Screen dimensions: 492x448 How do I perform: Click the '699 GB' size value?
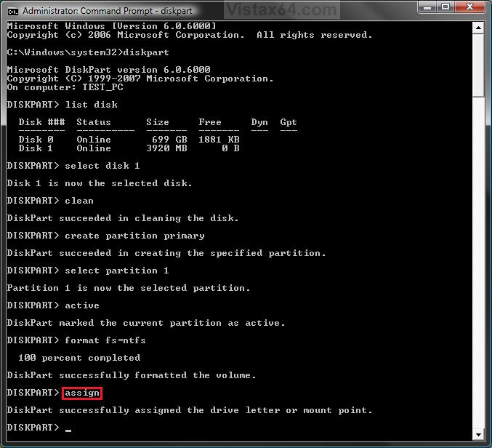point(169,140)
